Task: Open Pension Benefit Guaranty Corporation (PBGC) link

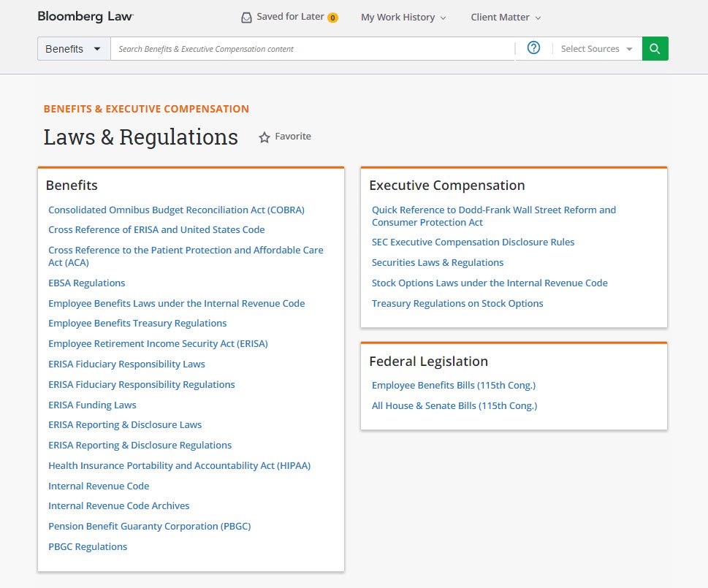Action: pyautogui.click(x=150, y=526)
